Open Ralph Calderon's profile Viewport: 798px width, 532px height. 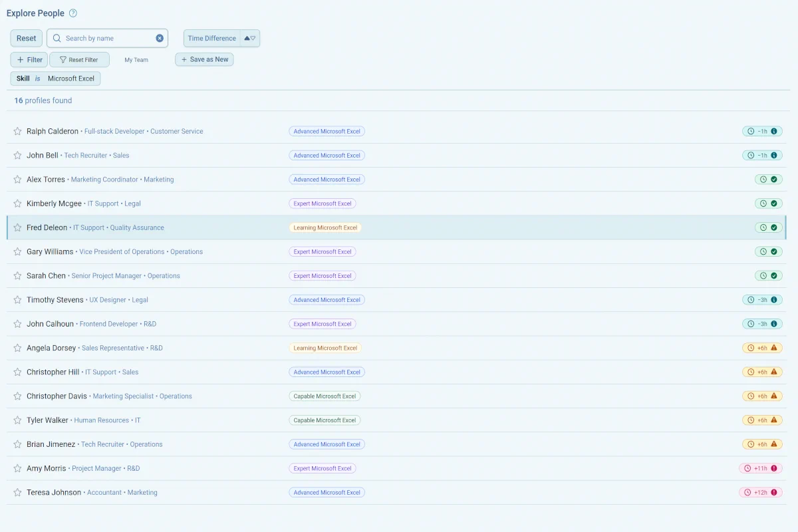pyautogui.click(x=53, y=132)
